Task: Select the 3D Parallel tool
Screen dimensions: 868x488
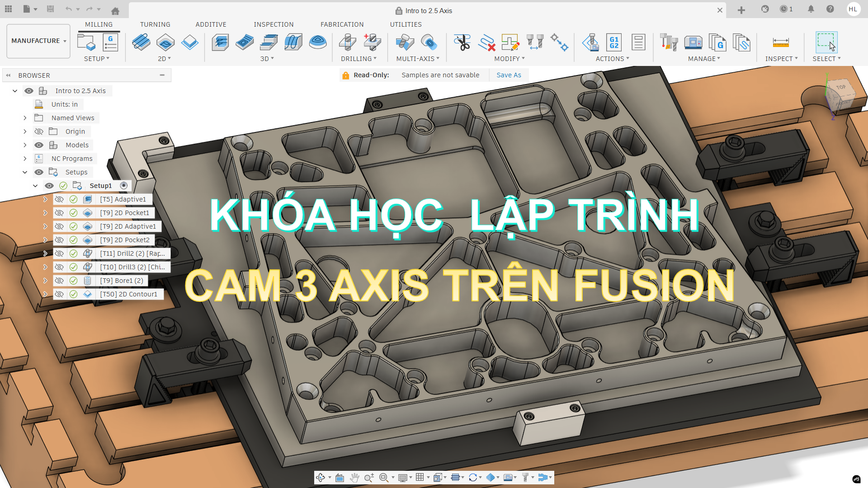Action: pos(269,42)
